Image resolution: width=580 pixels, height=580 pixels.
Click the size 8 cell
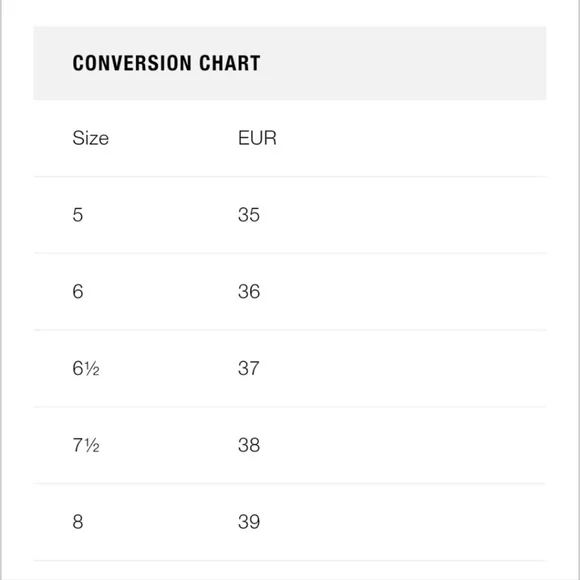pos(78,522)
